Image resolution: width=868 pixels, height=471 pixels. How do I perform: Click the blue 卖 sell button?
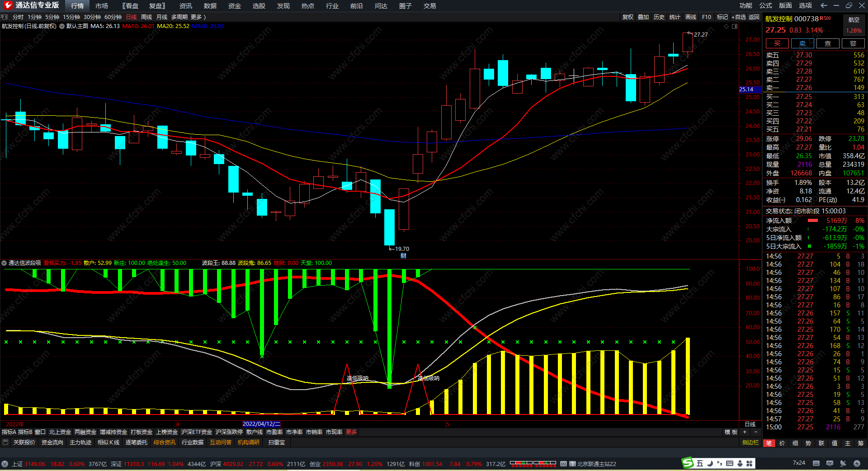[802, 43]
